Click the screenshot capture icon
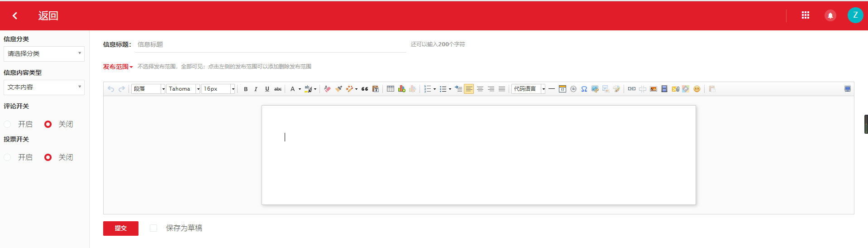 pos(595,89)
